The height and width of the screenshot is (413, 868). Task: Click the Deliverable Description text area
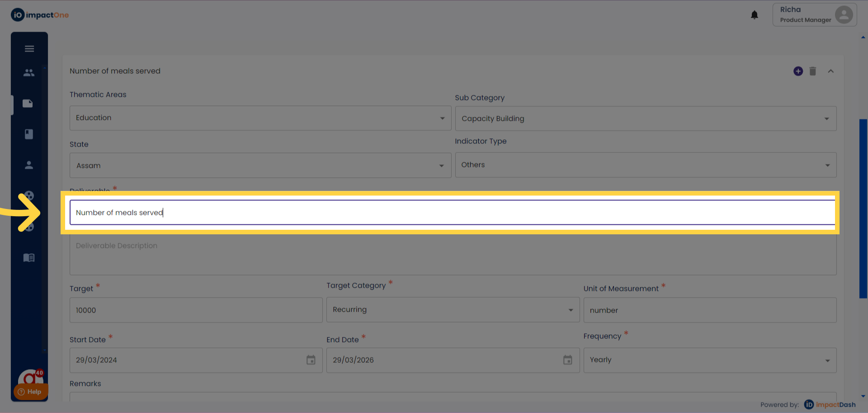pyautogui.click(x=452, y=256)
